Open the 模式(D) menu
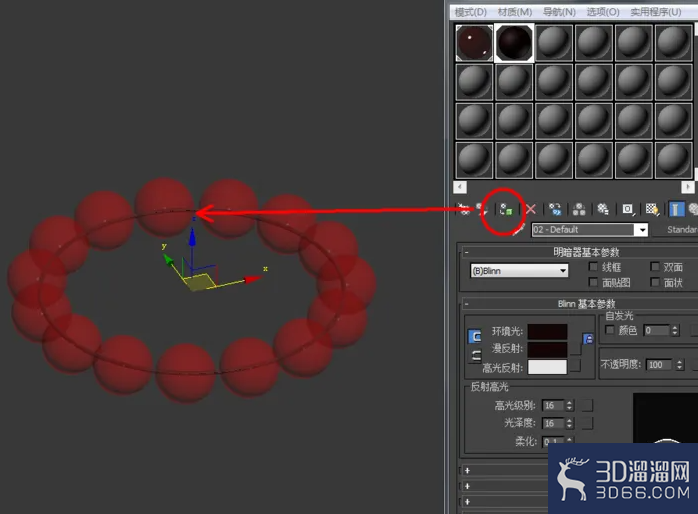The image size is (698, 514). pyautogui.click(x=471, y=12)
